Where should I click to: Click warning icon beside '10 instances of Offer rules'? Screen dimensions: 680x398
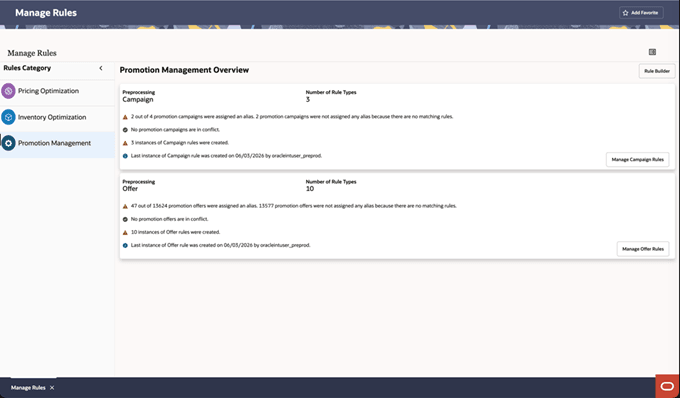125,232
